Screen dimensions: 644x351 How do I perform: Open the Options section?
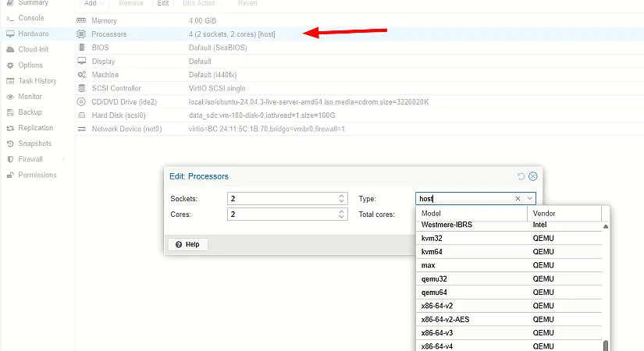[x=30, y=65]
